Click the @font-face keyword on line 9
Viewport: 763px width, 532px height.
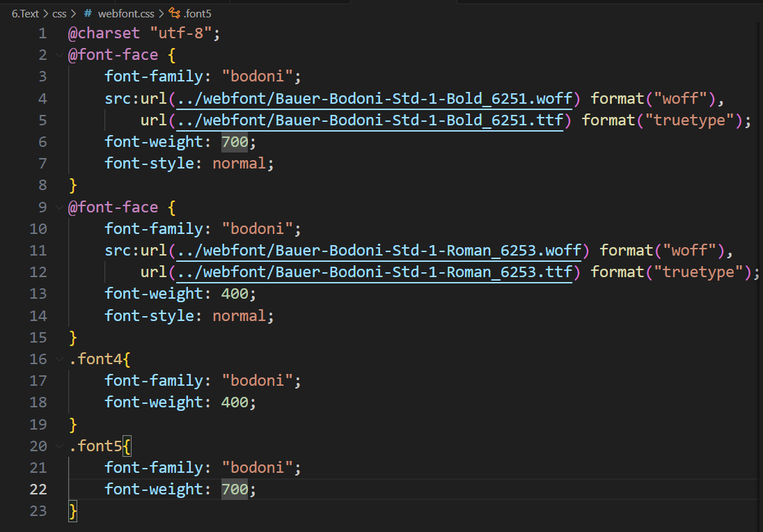coord(113,208)
